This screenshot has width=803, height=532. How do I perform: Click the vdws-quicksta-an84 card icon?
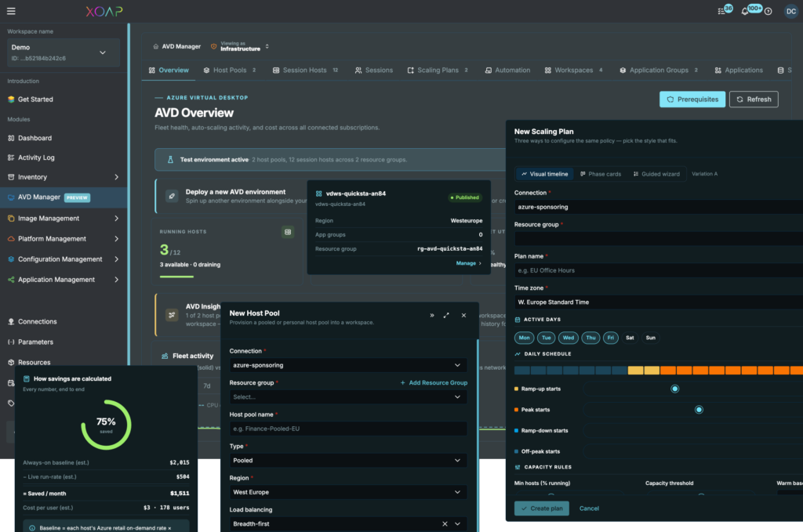click(x=318, y=194)
